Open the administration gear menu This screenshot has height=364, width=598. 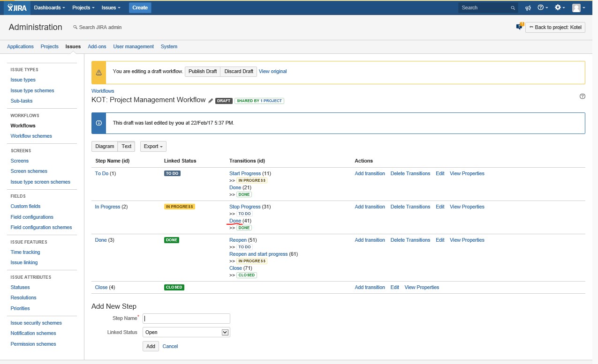560,7
